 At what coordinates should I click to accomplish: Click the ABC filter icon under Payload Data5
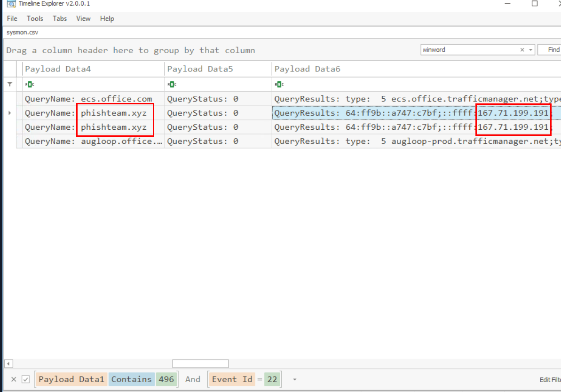tap(172, 85)
